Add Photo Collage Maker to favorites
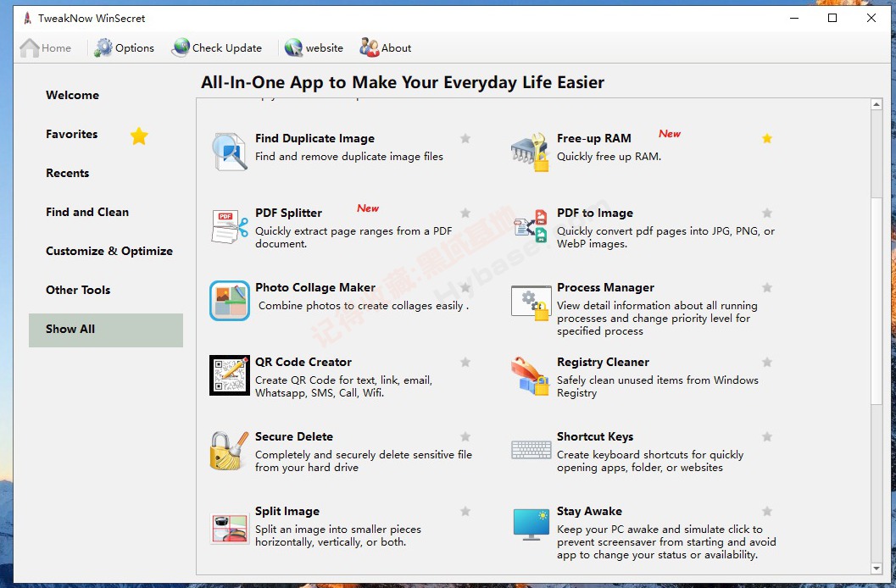896x588 pixels. (x=465, y=288)
